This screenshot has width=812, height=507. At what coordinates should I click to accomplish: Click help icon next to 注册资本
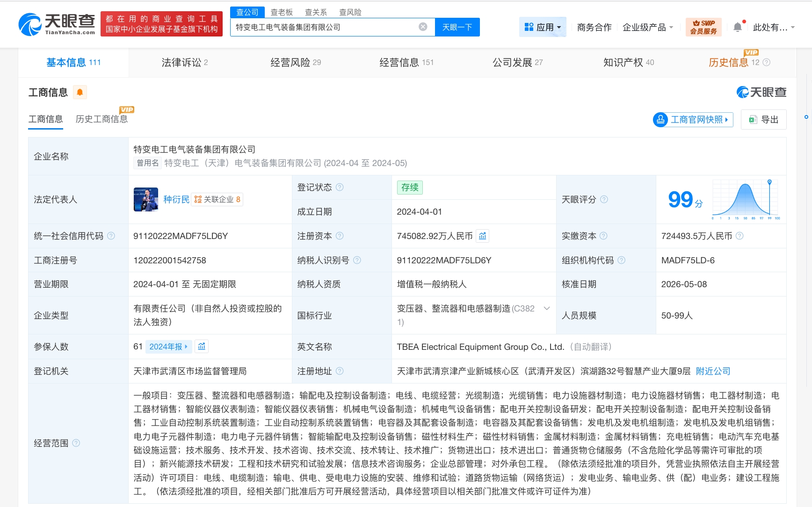(x=340, y=236)
